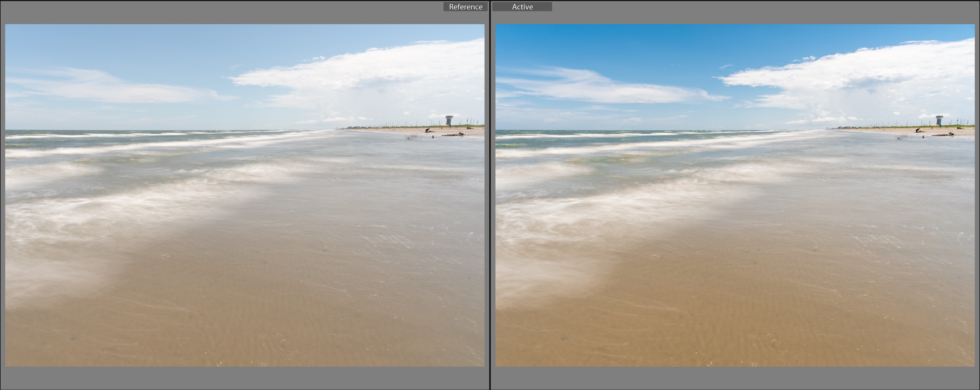980x390 pixels.
Task: Click the Active photo's water tower
Action: click(939, 120)
